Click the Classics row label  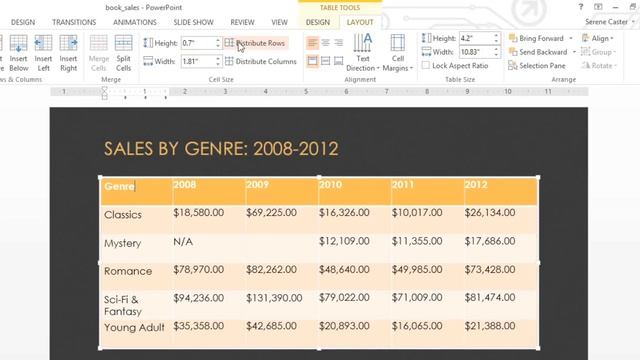click(123, 215)
